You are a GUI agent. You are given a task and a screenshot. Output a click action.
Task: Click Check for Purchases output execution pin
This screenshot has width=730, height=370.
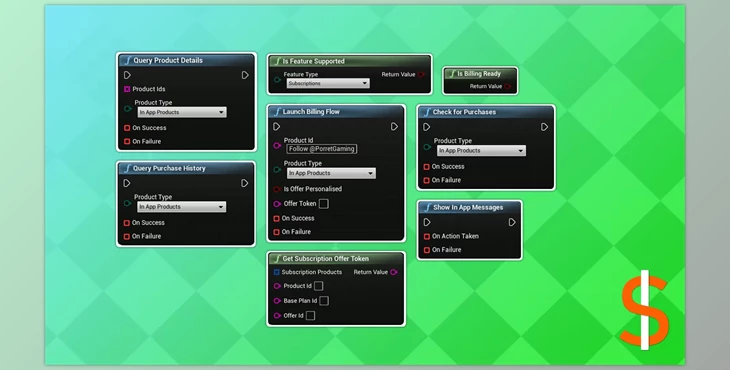544,127
